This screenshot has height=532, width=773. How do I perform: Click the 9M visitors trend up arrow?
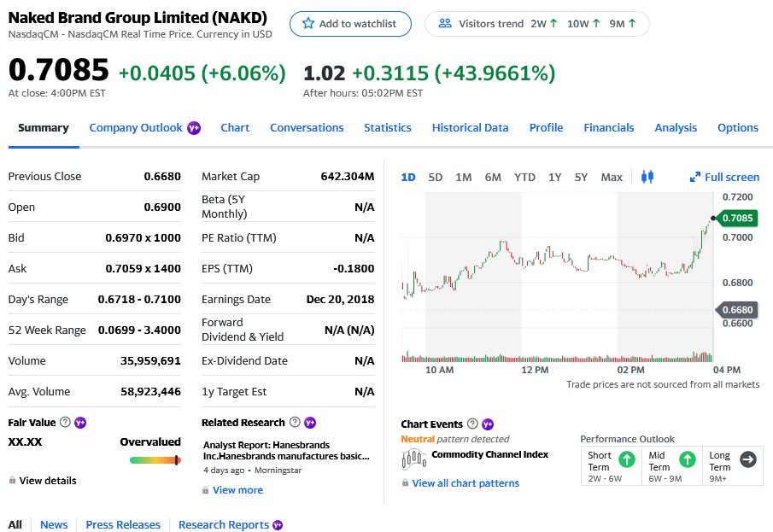pos(632,23)
